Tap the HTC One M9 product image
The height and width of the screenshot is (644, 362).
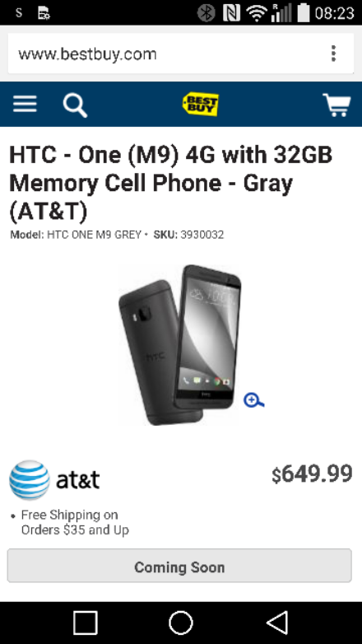pos(180,345)
